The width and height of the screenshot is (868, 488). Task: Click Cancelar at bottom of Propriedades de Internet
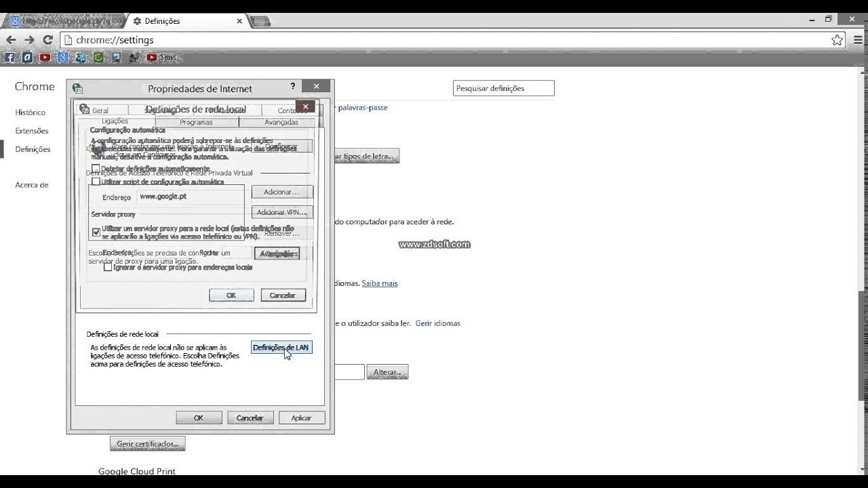[x=250, y=418]
